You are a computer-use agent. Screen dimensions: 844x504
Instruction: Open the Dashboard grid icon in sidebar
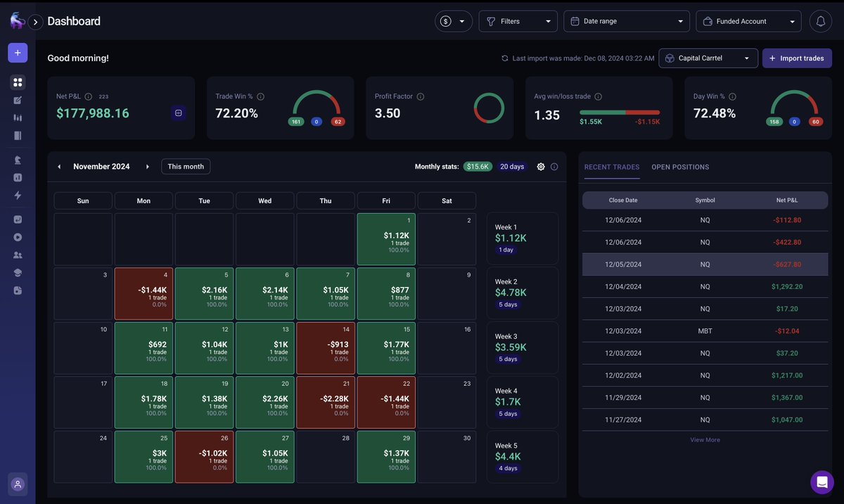tap(18, 82)
